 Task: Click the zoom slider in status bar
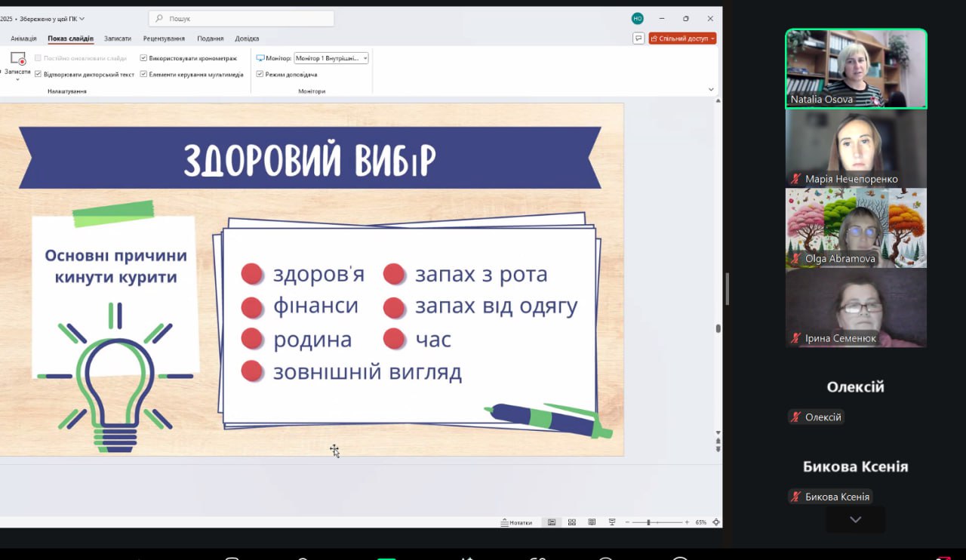(x=648, y=522)
